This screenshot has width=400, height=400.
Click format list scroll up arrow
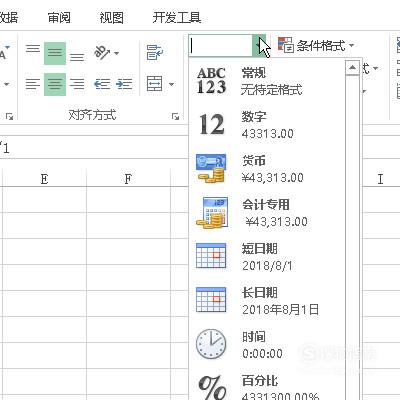click(352, 68)
